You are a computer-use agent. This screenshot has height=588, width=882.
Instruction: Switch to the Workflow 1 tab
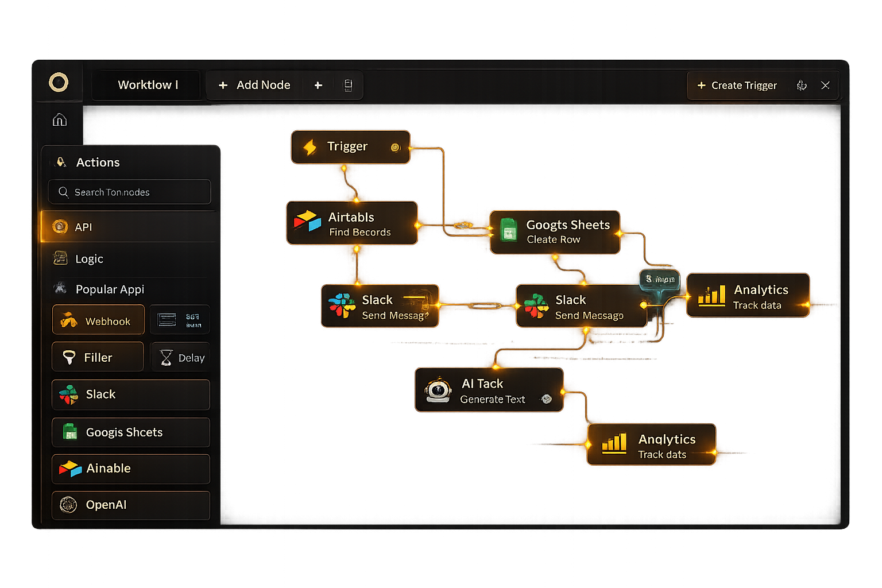point(147,84)
